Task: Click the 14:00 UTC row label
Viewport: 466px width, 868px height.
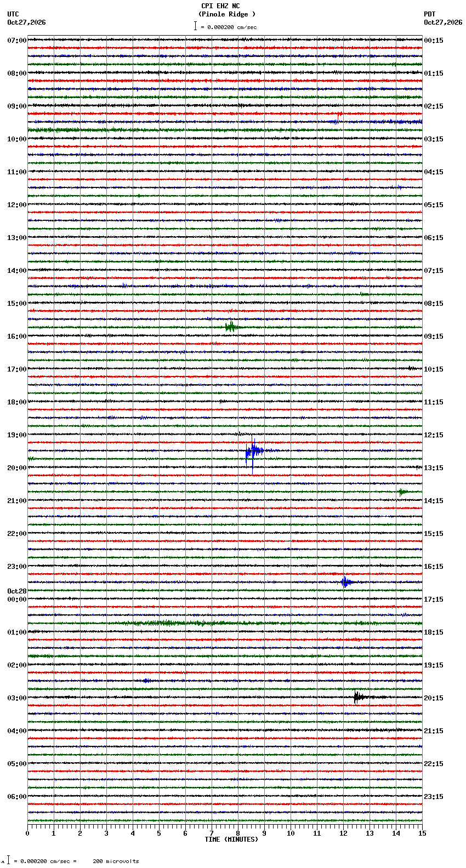Action: tap(17, 271)
